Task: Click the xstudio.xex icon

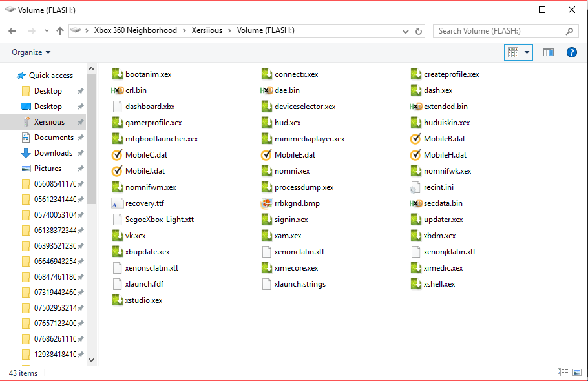Action: point(118,300)
